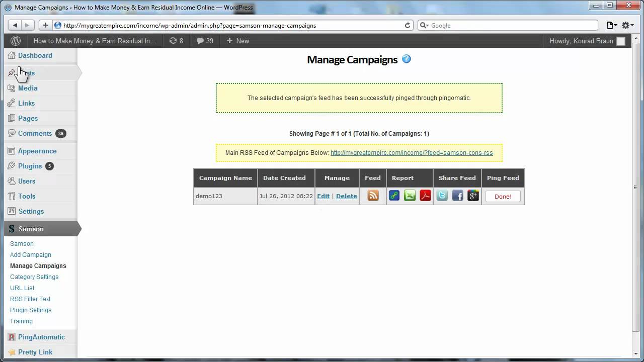
Task: Reload the page with refresh icon
Action: [x=408, y=25]
